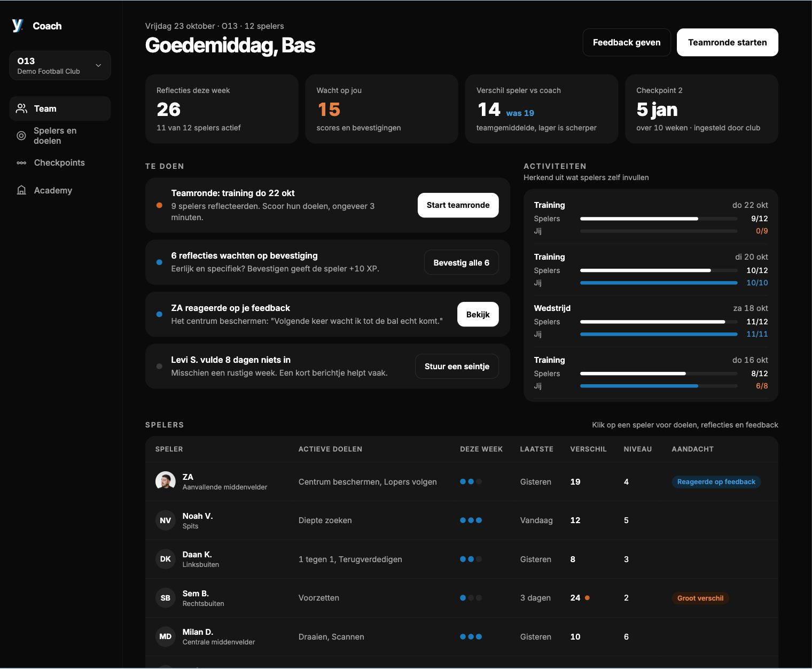Click Milan D.'s goals 'Draaien, Scannen'
Image resolution: width=812 pixels, height=669 pixels.
(331, 636)
